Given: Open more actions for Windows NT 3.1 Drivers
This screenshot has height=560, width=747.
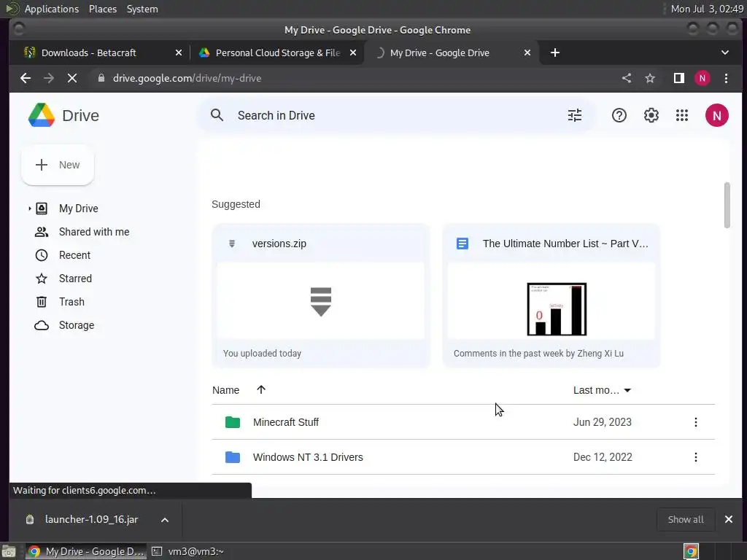Looking at the screenshot, I should point(695,457).
